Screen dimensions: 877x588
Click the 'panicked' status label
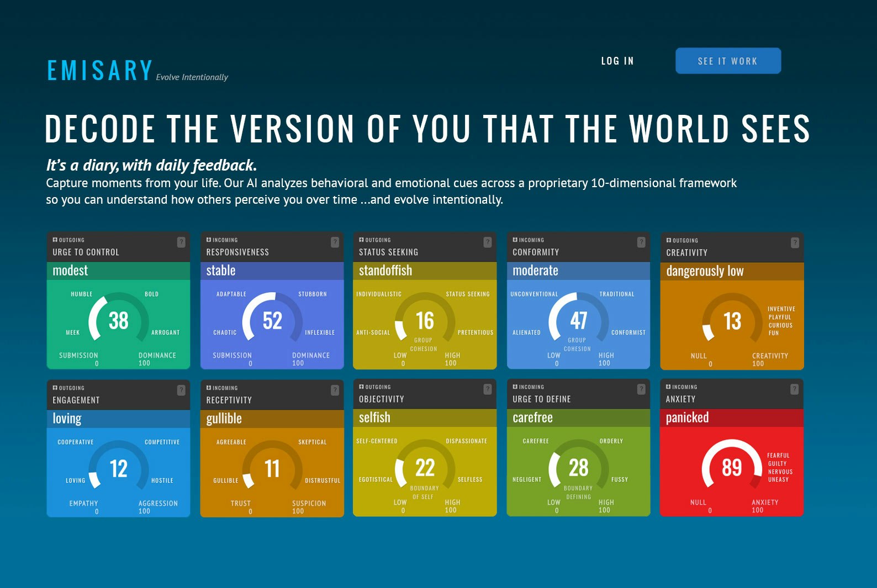click(x=687, y=417)
